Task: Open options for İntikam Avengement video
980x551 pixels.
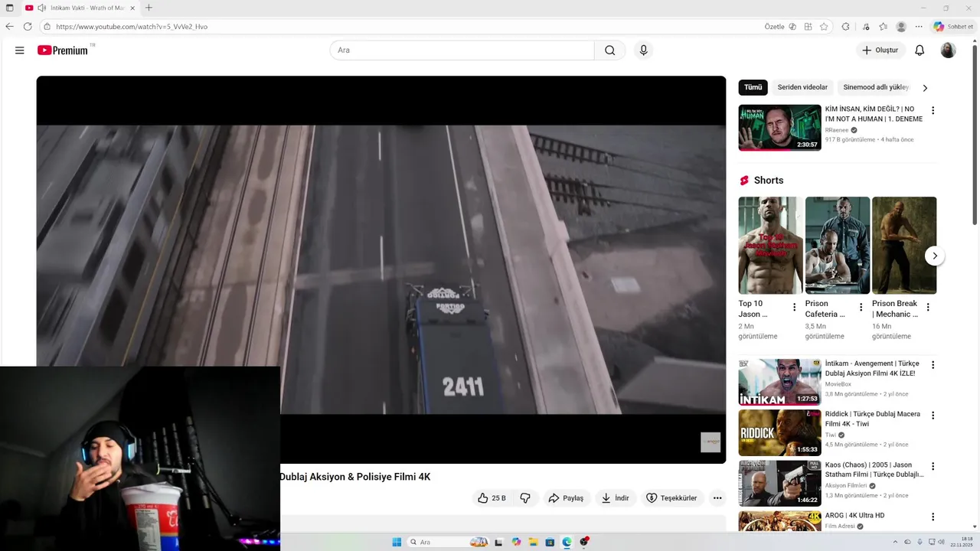Action: coord(933,365)
